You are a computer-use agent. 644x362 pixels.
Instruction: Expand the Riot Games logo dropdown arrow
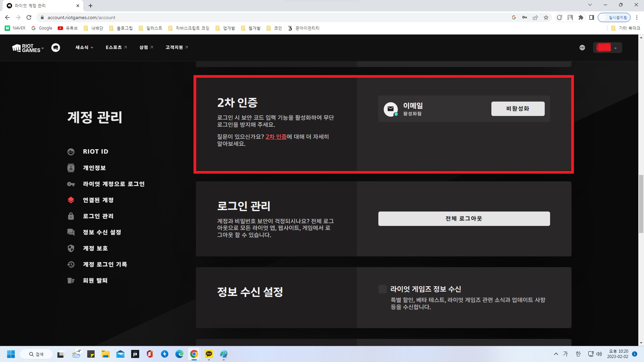pos(43,49)
